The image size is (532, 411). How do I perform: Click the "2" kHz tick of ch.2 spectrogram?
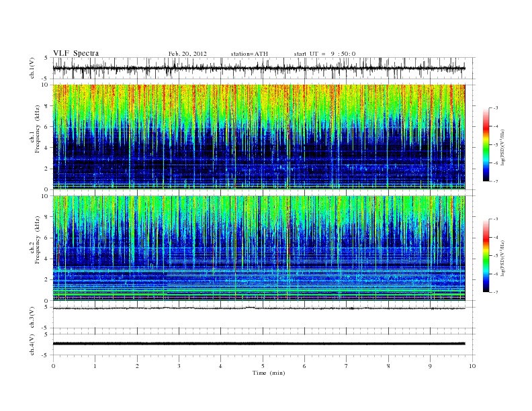[x=46, y=280]
